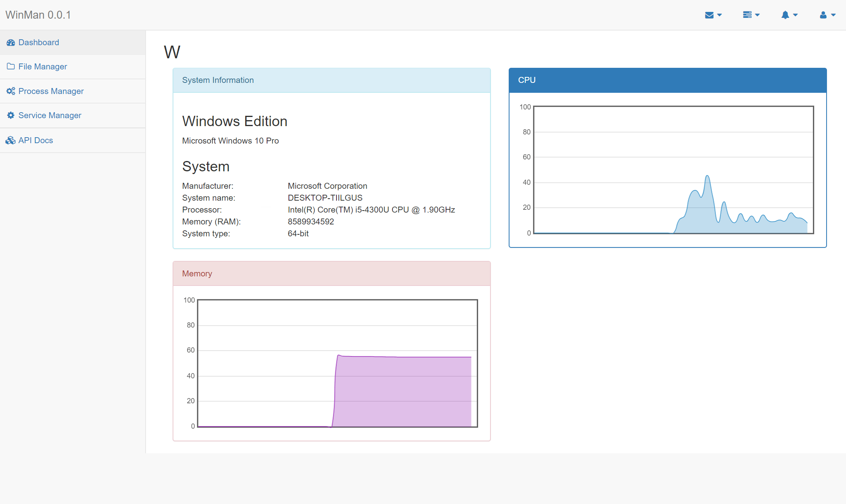This screenshot has height=504, width=846.
Task: View notifications via the bell icon
Action: pyautogui.click(x=786, y=15)
